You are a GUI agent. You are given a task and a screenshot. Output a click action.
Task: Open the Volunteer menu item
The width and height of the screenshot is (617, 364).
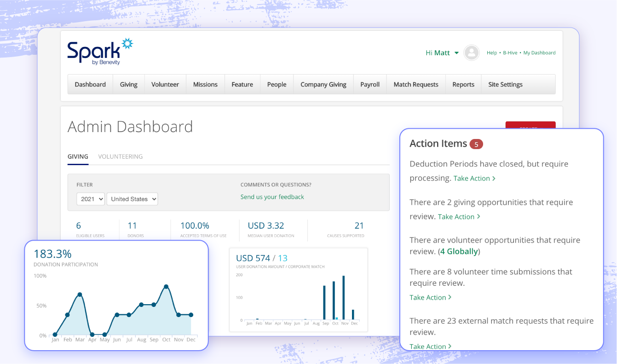click(165, 84)
